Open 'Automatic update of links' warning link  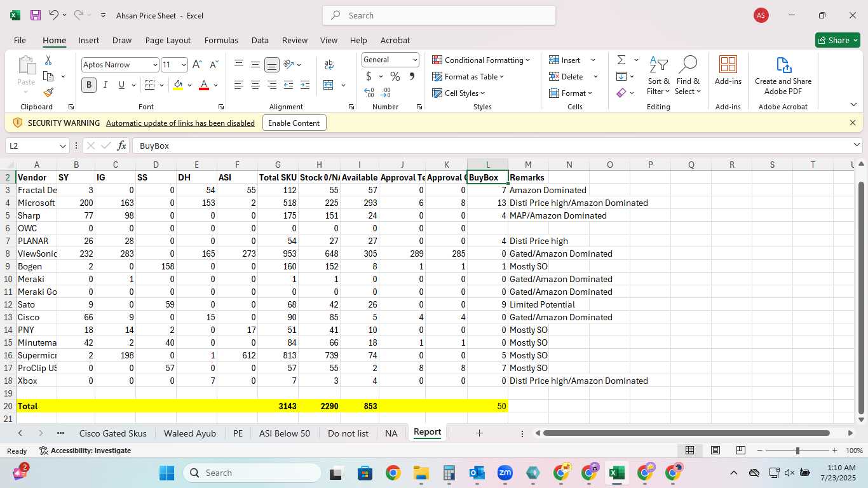(180, 123)
